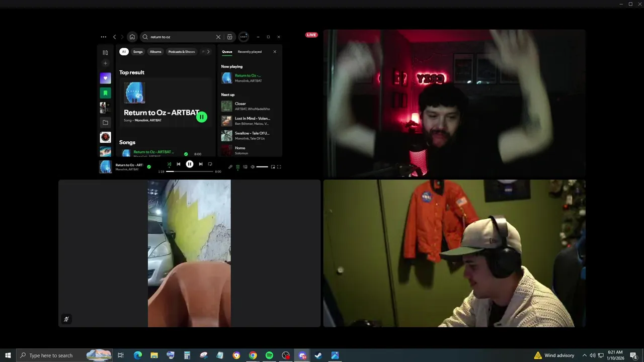
Task: Select Lost In Mind in the queue
Action: (x=249, y=121)
